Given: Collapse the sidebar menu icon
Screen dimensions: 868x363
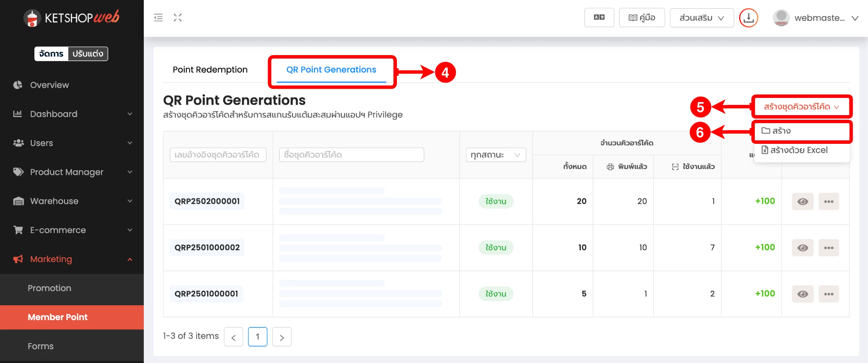Looking at the screenshot, I should [158, 18].
